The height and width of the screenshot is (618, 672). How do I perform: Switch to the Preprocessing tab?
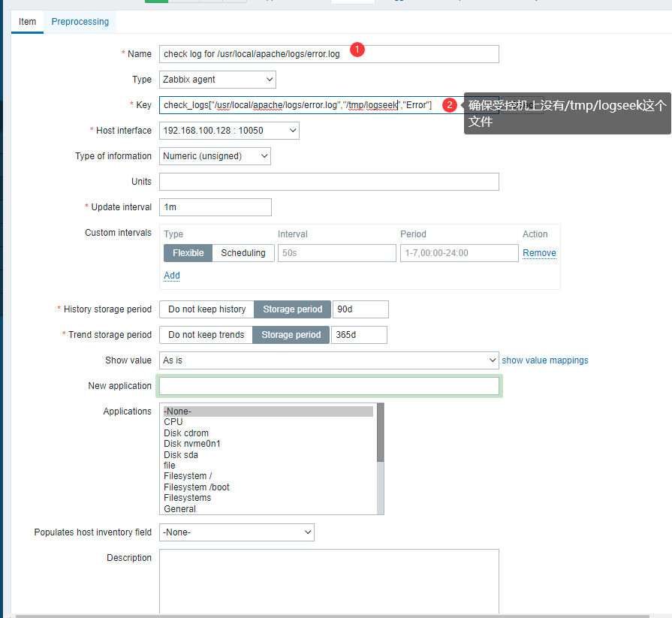(x=80, y=22)
